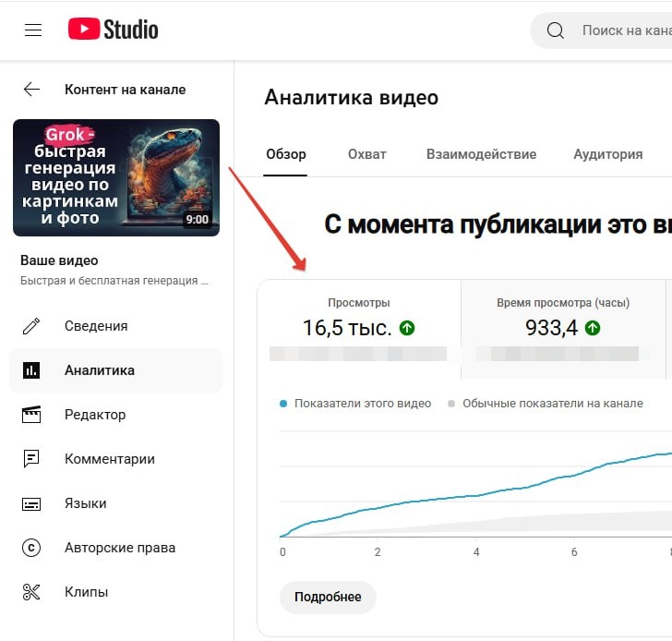This screenshot has width=672, height=641.
Task: Click the 'Аналитика видео' heading
Action: pyautogui.click(x=351, y=97)
